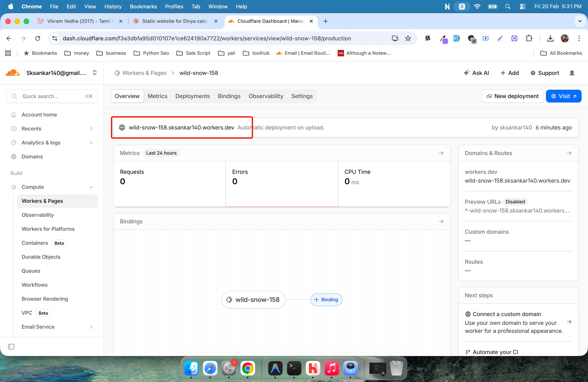Click the Account home house icon
Screen dimensions: 588x382
tap(14, 114)
